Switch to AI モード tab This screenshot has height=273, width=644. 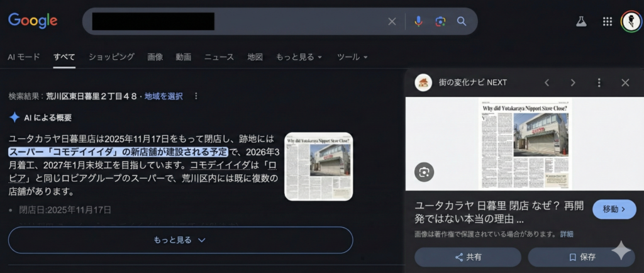[24, 57]
